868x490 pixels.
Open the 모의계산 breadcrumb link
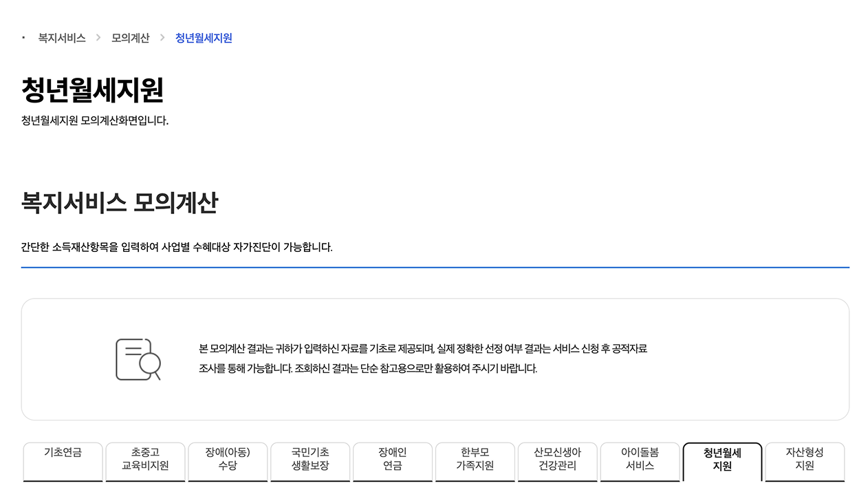coord(131,38)
